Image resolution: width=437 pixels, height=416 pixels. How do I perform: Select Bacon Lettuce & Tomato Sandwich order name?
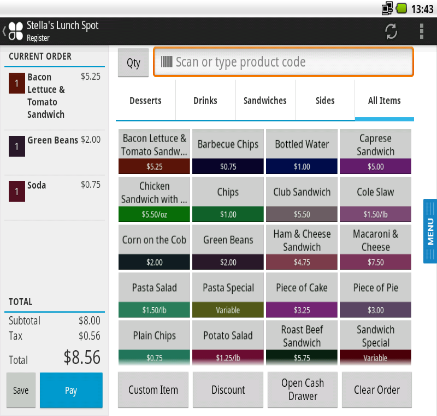(x=46, y=96)
